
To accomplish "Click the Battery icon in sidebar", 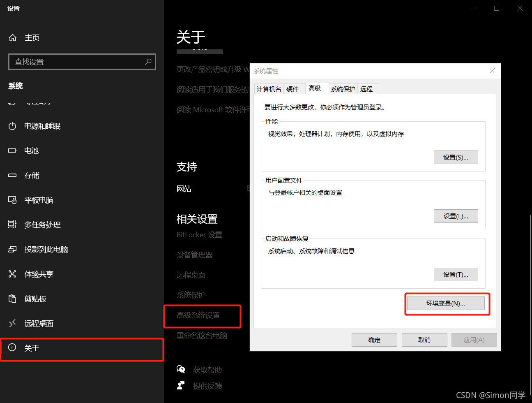I will point(12,151).
